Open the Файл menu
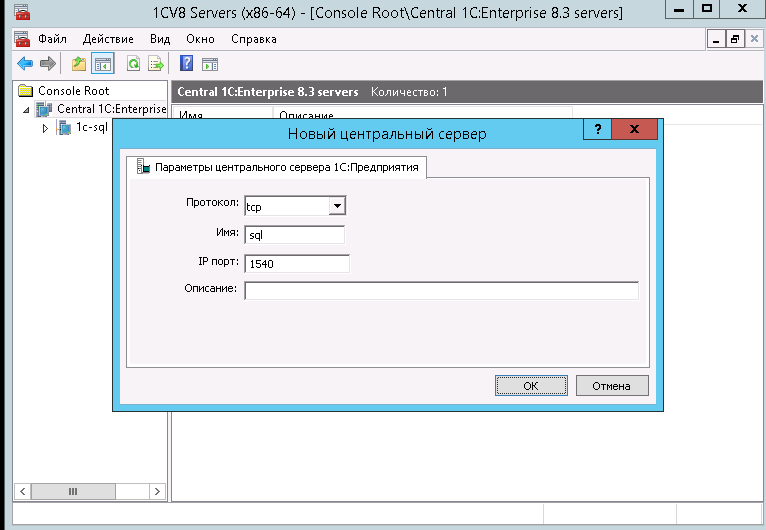The height and width of the screenshot is (530, 766). click(x=52, y=39)
